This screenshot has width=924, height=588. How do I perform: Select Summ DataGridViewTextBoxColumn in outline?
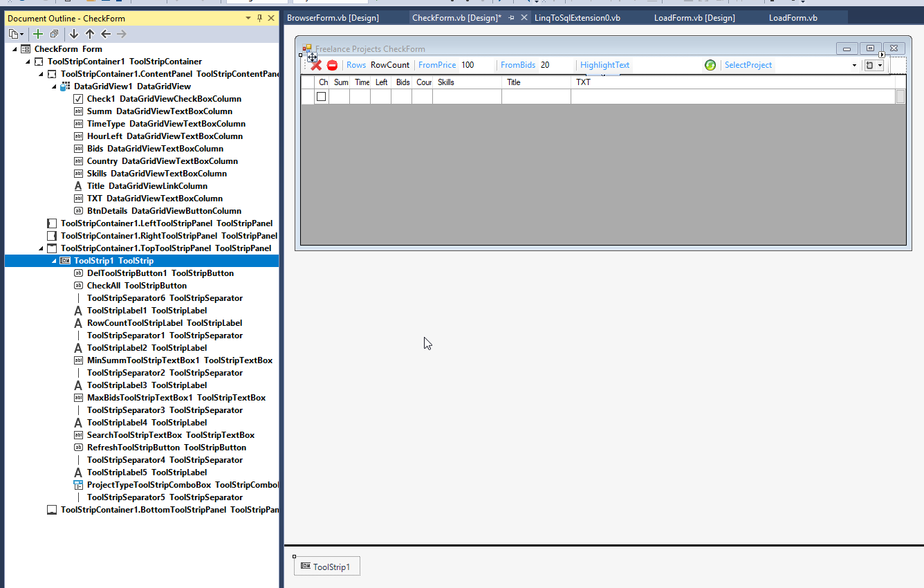point(160,111)
